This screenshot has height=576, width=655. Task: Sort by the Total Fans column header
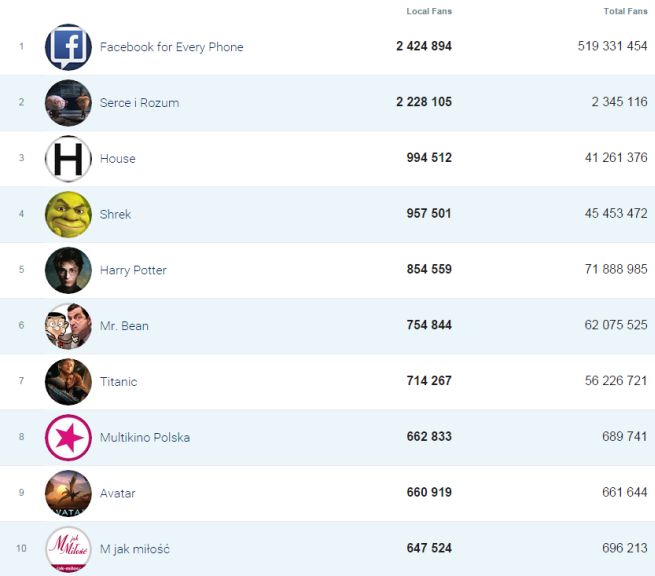(x=625, y=11)
